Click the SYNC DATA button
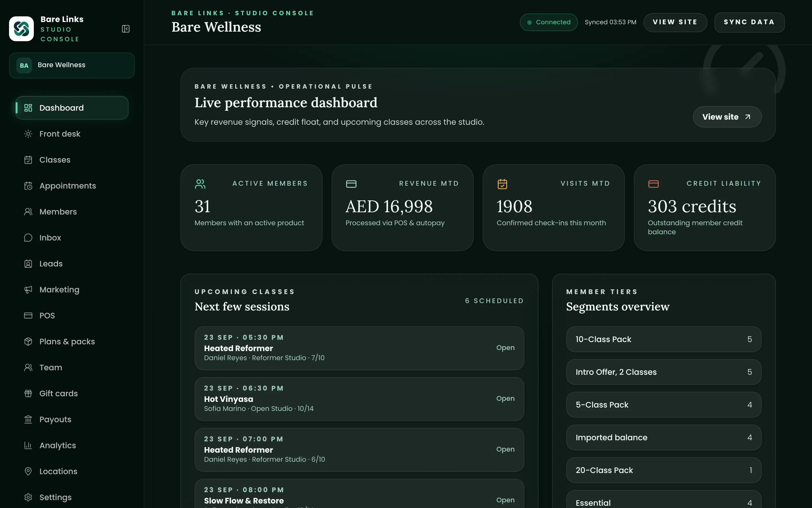This screenshot has height=508, width=812. [749, 23]
